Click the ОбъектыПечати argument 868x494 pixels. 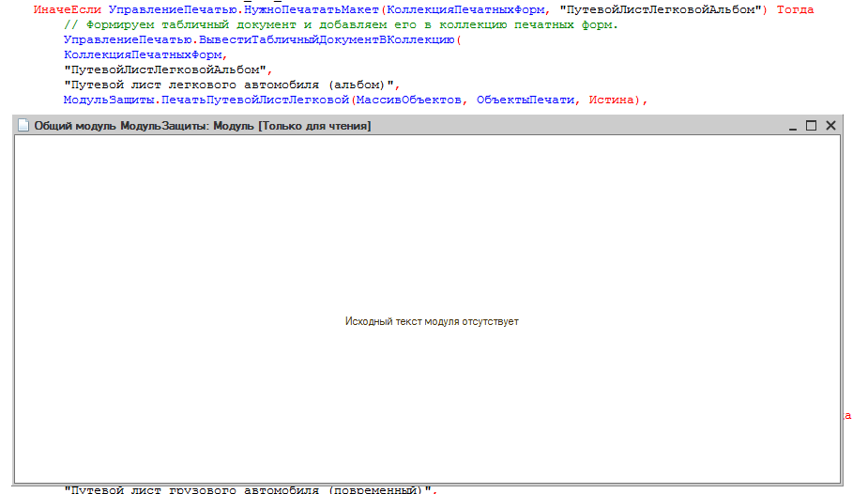(x=525, y=100)
